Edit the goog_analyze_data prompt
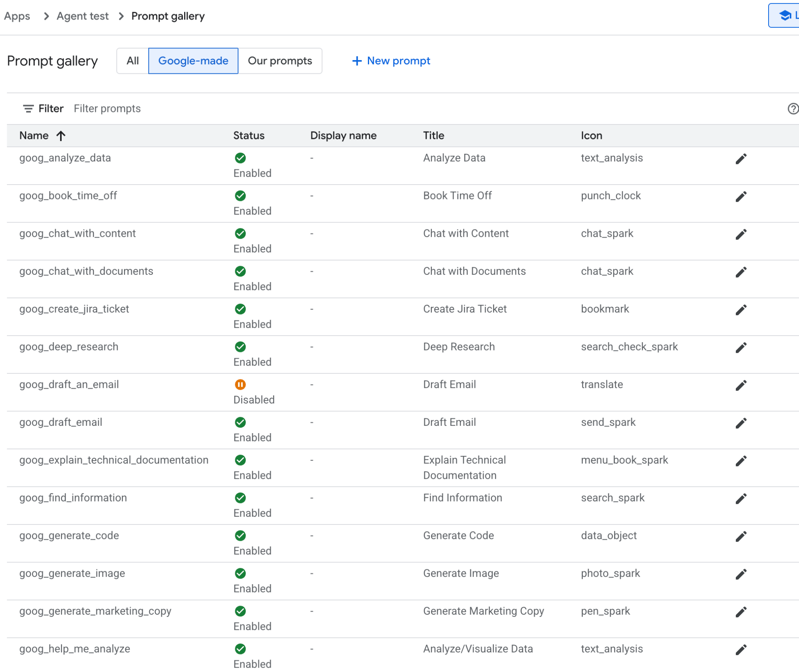The image size is (799, 672). pyautogui.click(x=741, y=158)
